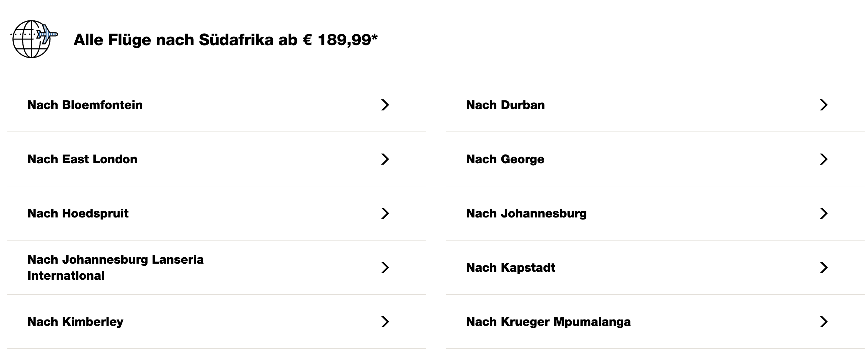868x362 pixels.
Task: Select the arrow beside Nach Hoedspruit
Action: 385,213
